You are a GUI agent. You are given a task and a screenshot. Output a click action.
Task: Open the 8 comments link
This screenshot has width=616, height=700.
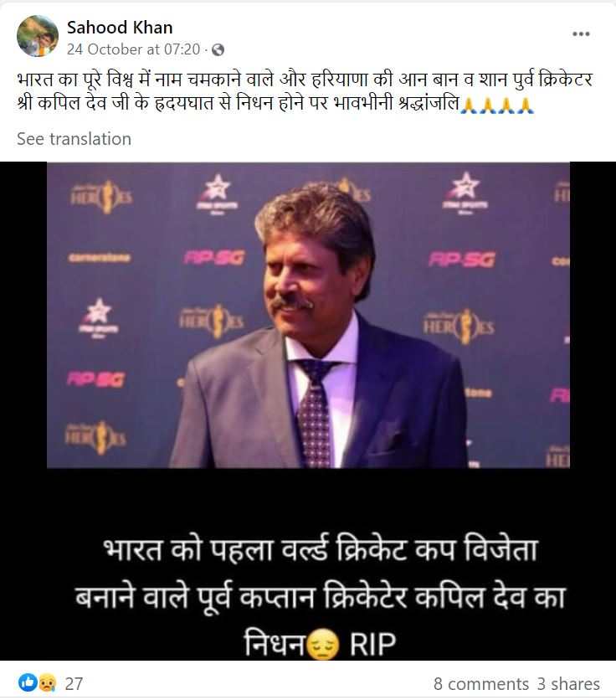(480, 684)
